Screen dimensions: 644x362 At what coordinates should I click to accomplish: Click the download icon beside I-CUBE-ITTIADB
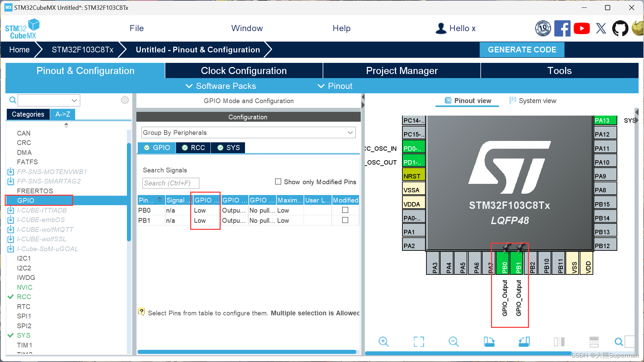pos(10,210)
